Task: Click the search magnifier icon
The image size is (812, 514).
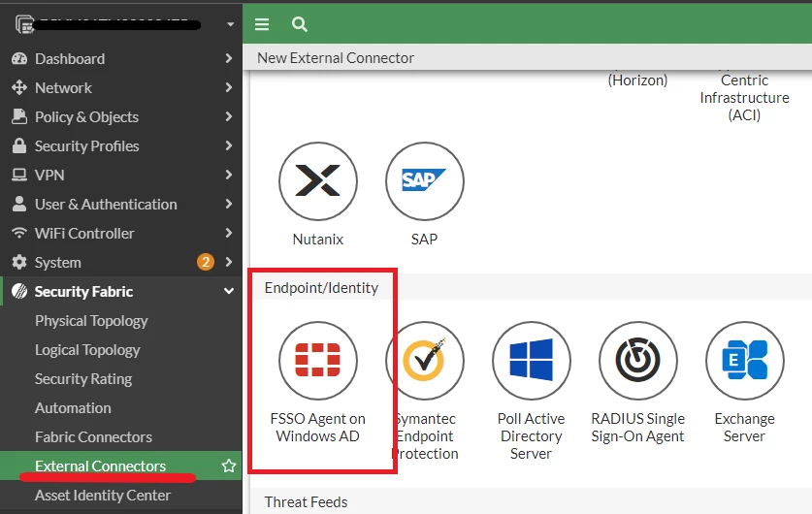Action: point(300,24)
